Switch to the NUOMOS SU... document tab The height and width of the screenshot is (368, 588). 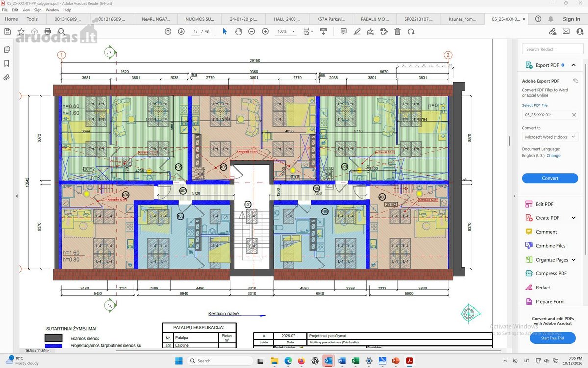[x=199, y=19]
